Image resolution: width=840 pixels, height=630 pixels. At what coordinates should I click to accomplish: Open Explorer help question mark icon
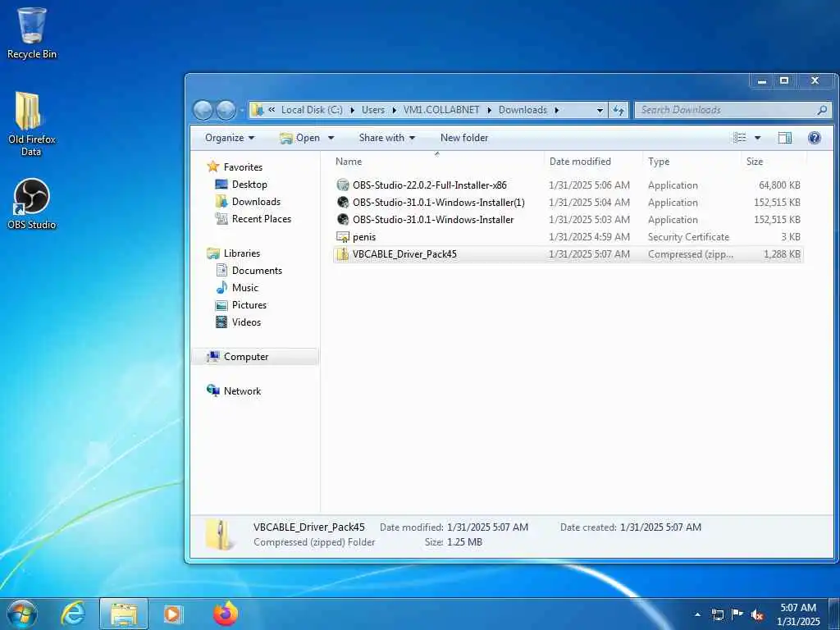[815, 138]
